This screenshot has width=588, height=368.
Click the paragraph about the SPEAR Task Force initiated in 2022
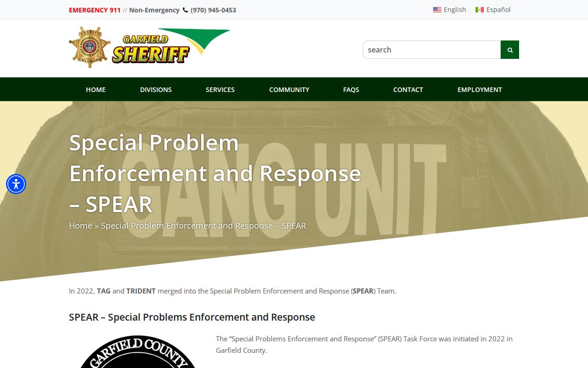click(364, 345)
